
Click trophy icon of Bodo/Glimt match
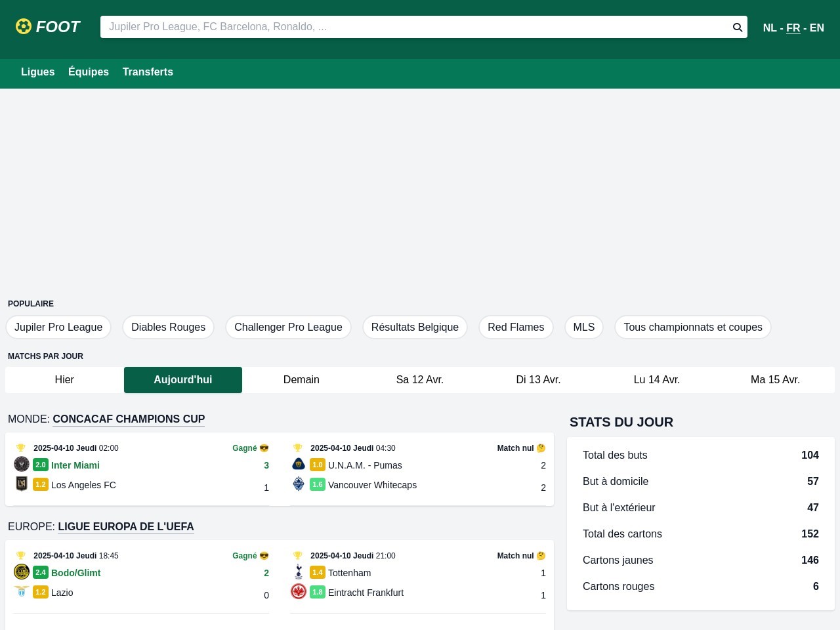point(21,556)
